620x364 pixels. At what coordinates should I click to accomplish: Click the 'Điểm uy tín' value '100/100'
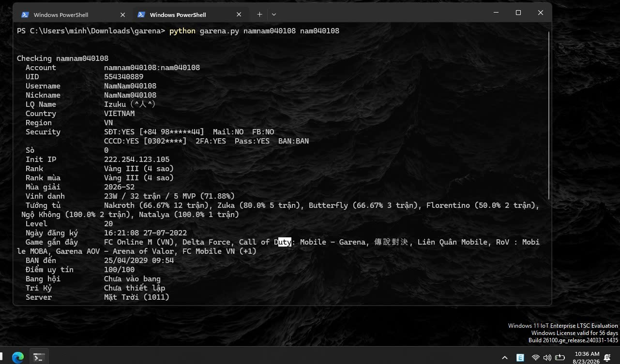[119, 270]
